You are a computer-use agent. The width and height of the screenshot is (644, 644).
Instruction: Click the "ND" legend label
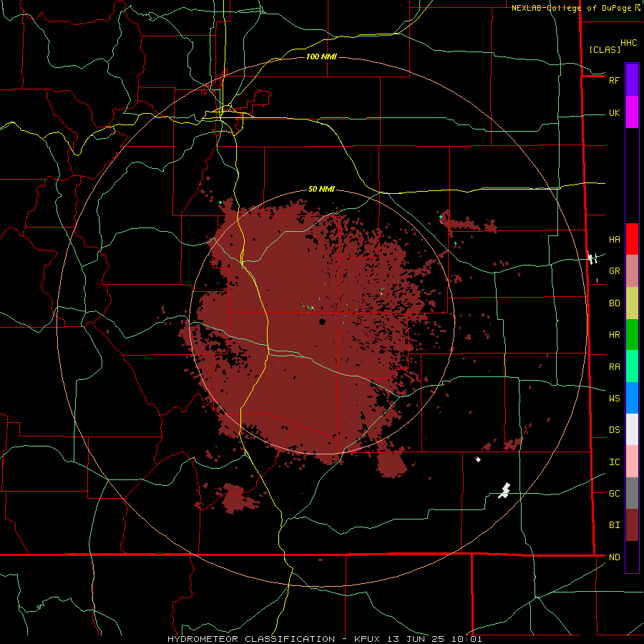click(614, 557)
